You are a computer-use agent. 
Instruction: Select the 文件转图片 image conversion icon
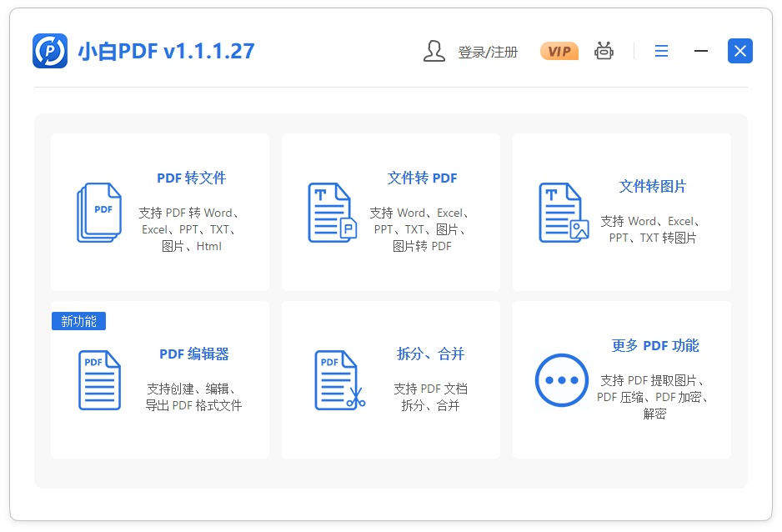563,212
